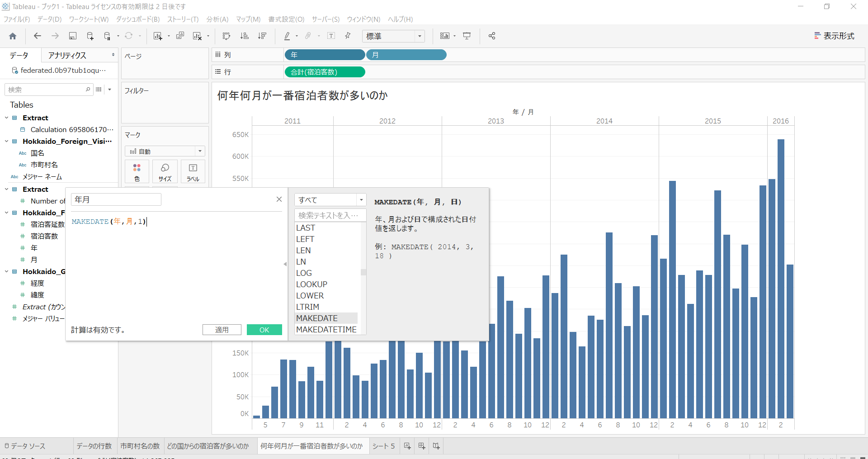Save the workbook with the toolbar save icon
This screenshot has width=868, height=459.
coord(72,36)
